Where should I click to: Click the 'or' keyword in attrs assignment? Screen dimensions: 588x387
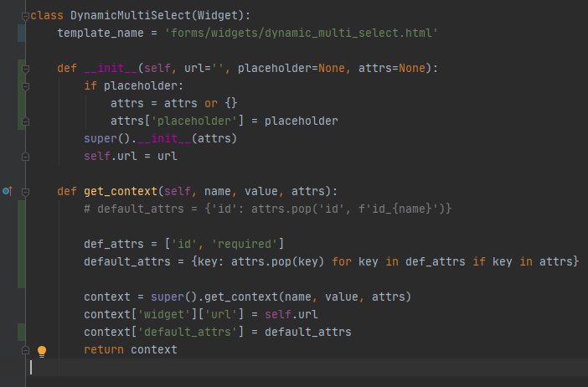[211, 104]
